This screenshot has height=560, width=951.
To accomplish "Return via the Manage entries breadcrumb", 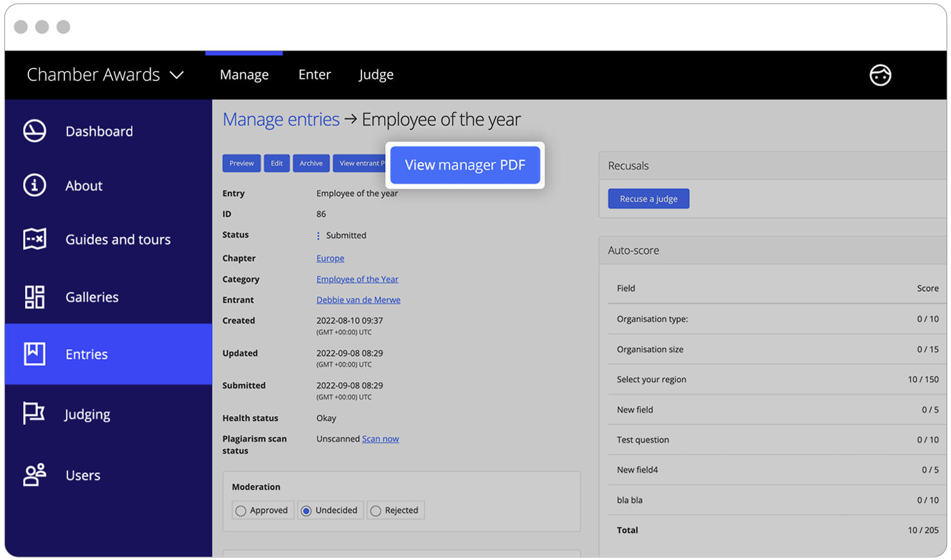I will pos(281,119).
